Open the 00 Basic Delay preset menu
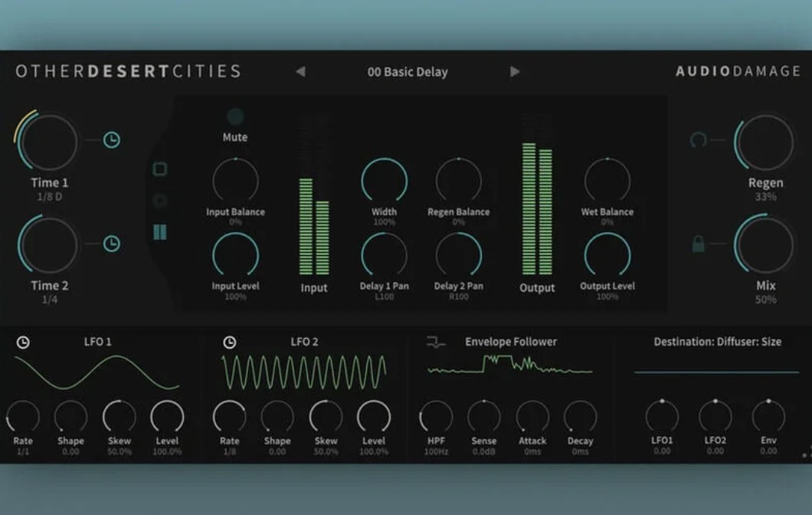 click(408, 72)
